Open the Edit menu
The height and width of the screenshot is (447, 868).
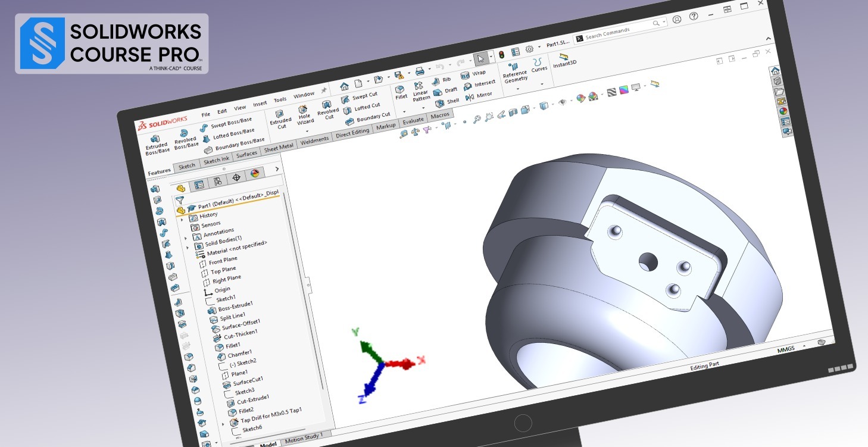tap(222, 111)
